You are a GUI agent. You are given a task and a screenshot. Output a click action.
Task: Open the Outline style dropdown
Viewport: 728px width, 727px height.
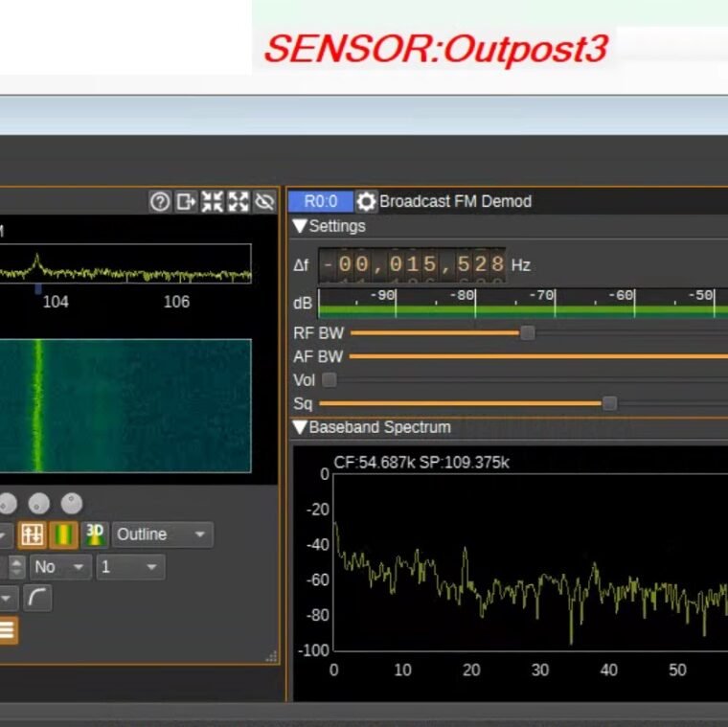[162, 534]
